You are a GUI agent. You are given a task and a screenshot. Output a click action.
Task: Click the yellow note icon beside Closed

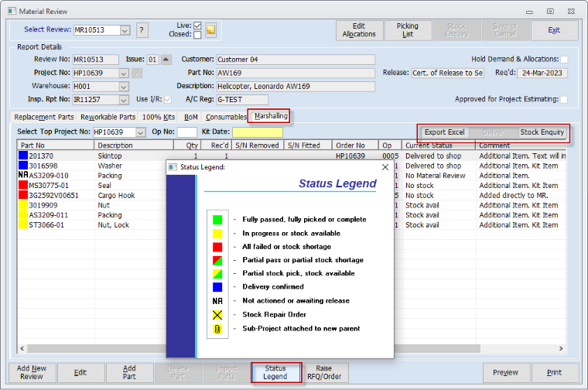point(210,31)
